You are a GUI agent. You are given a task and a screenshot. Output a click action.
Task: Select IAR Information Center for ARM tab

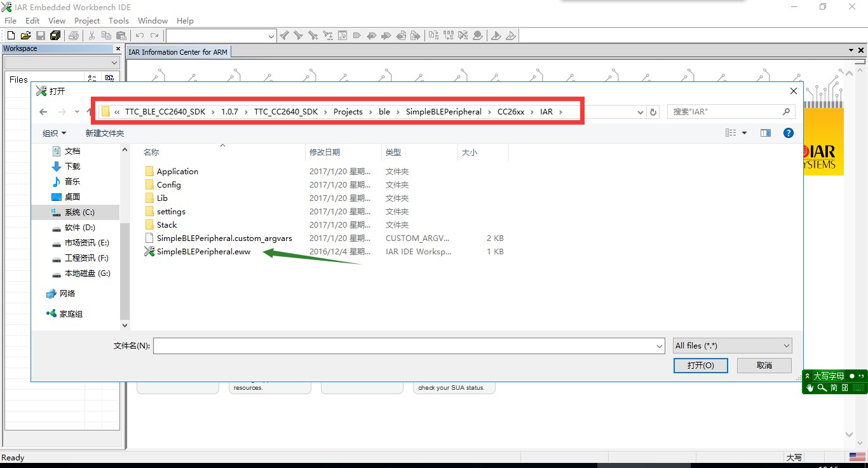tap(178, 52)
